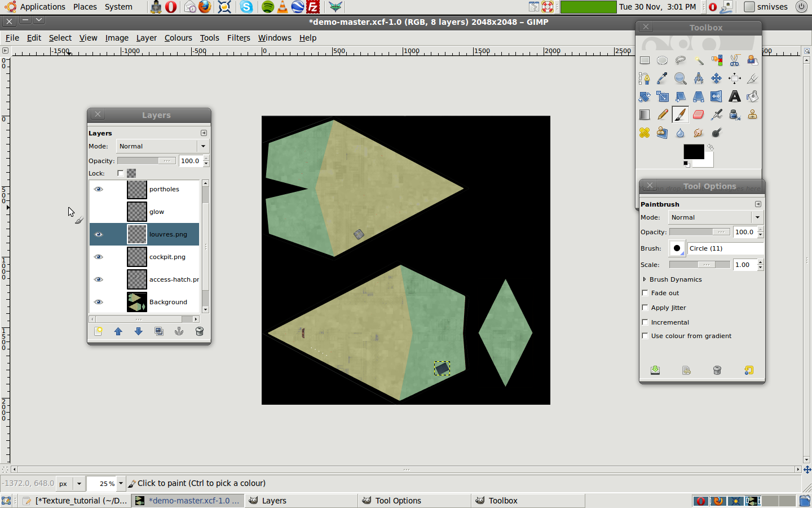Open the Colours menu
This screenshot has width=812, height=508.
[x=178, y=38]
